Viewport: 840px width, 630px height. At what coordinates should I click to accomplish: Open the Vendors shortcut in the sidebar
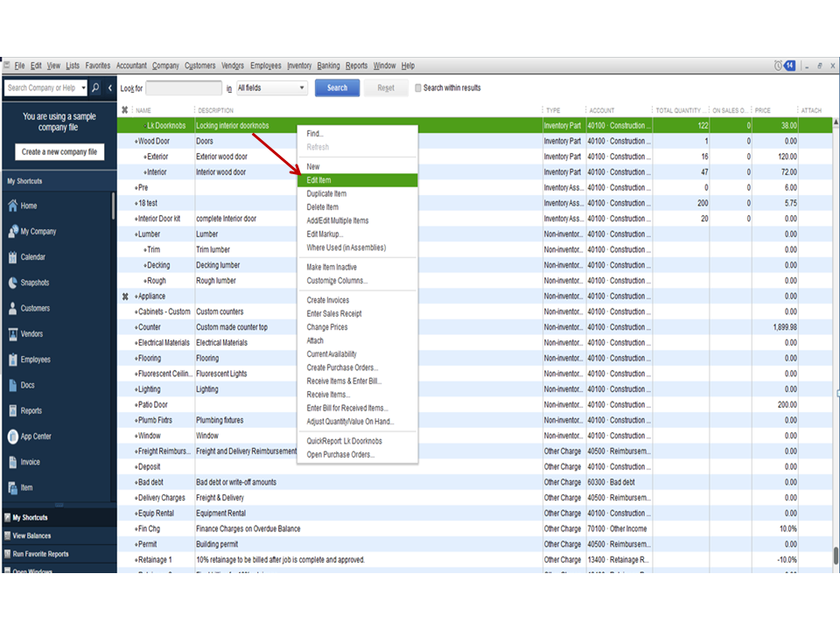[x=25, y=333]
